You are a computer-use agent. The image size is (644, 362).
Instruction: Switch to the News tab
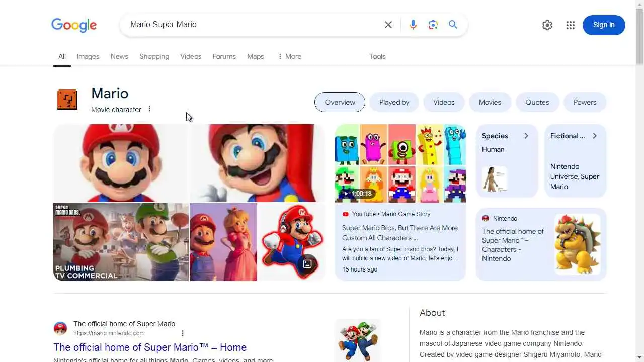coord(119,56)
